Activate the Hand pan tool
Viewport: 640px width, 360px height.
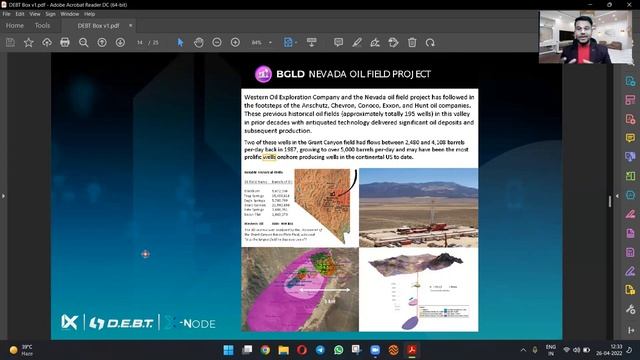tap(199, 42)
